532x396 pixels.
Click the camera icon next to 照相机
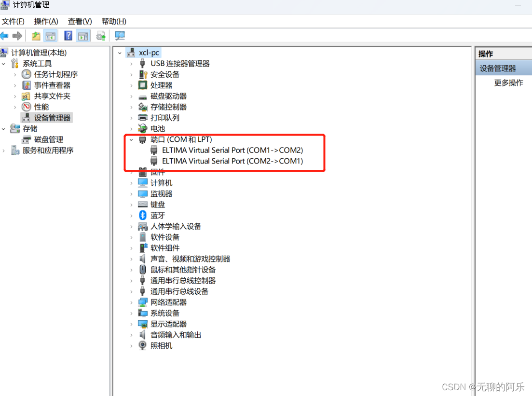pyautogui.click(x=142, y=345)
